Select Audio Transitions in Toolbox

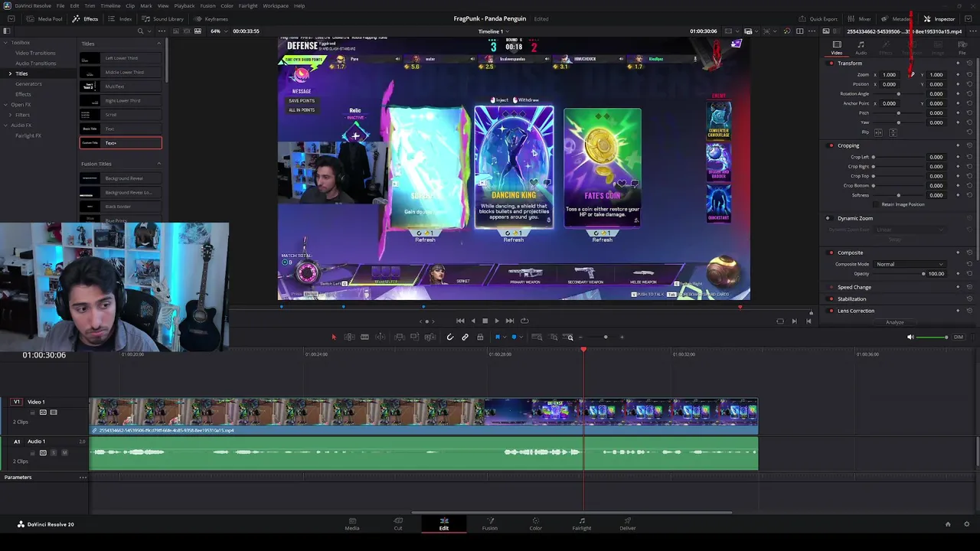coord(35,64)
